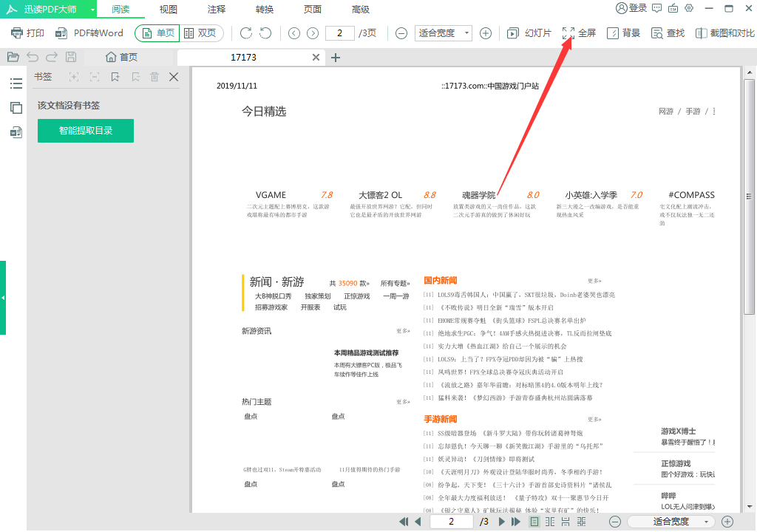Enter 全屏 fullscreen mode
Viewport: 757px width, 532px height.
coord(579,33)
